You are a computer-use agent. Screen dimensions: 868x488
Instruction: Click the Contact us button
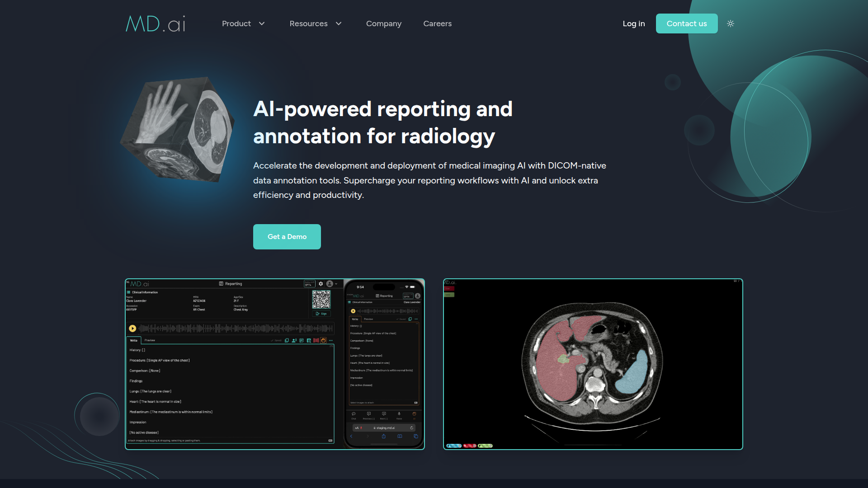[x=687, y=23]
